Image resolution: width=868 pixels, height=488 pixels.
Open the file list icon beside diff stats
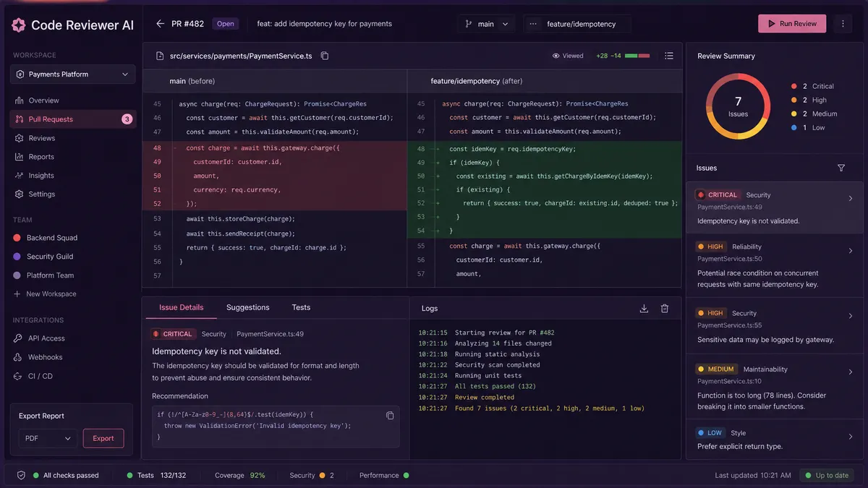[669, 56]
